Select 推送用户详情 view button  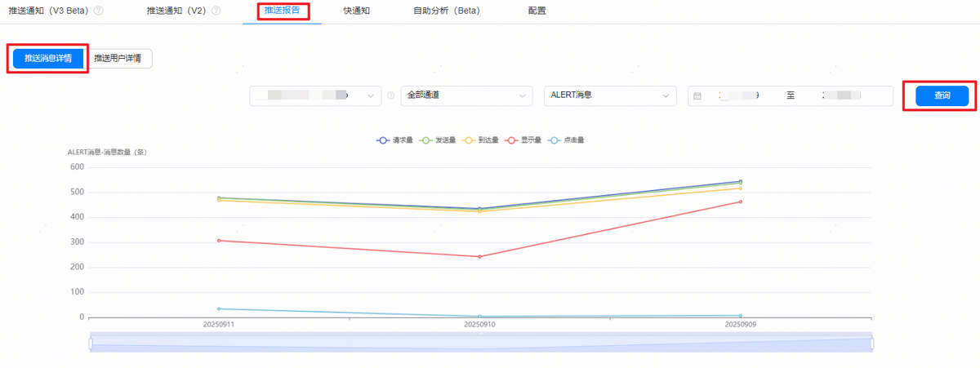(x=121, y=59)
